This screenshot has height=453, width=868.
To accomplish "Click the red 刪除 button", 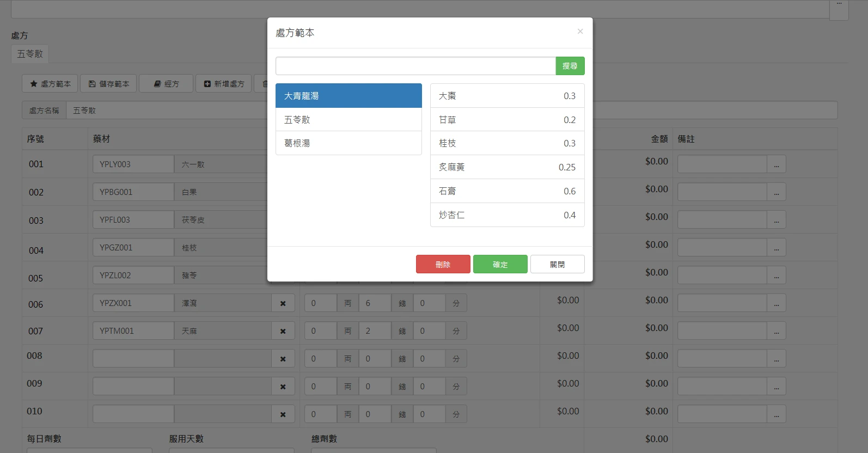I will point(443,264).
